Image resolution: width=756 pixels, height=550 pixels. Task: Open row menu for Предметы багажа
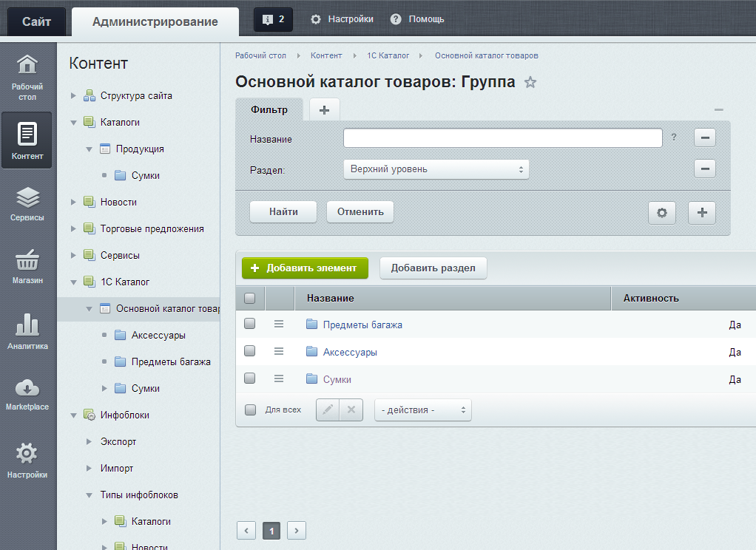click(x=279, y=324)
